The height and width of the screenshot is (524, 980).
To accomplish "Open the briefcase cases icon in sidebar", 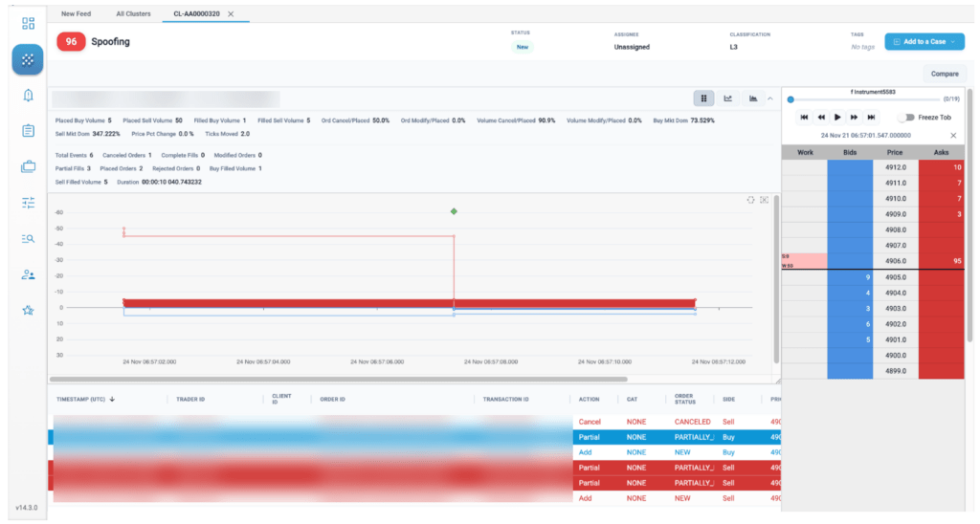I will [28, 166].
